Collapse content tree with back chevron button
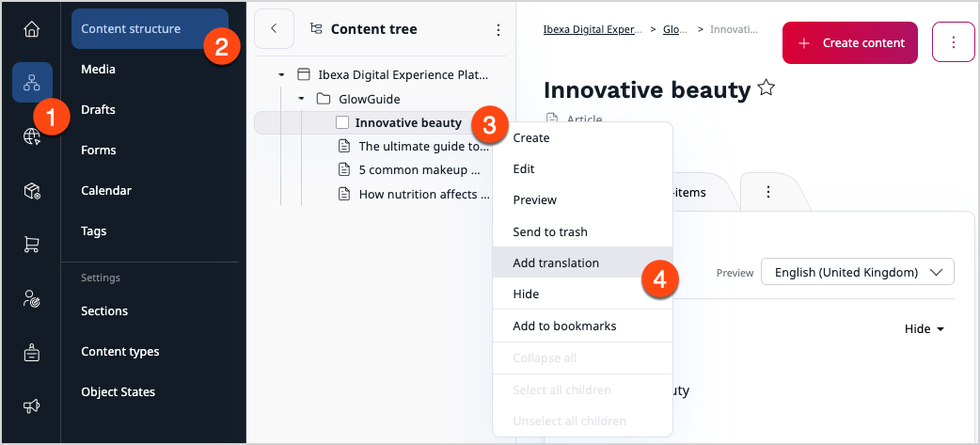The image size is (980, 445). point(274,29)
